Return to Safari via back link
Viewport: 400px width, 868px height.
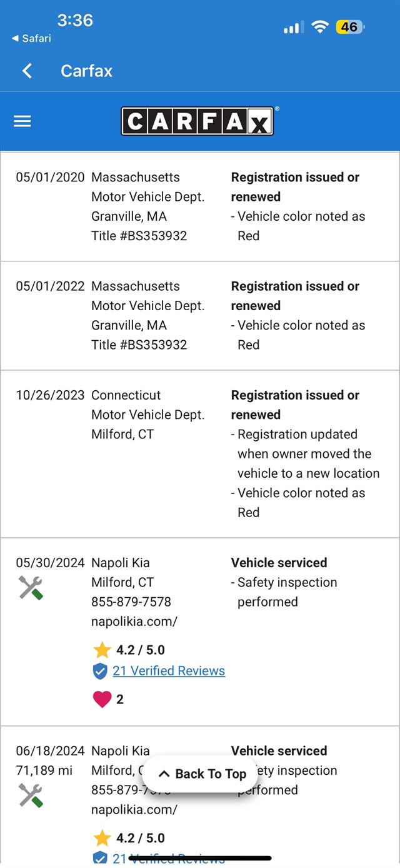[x=32, y=39]
